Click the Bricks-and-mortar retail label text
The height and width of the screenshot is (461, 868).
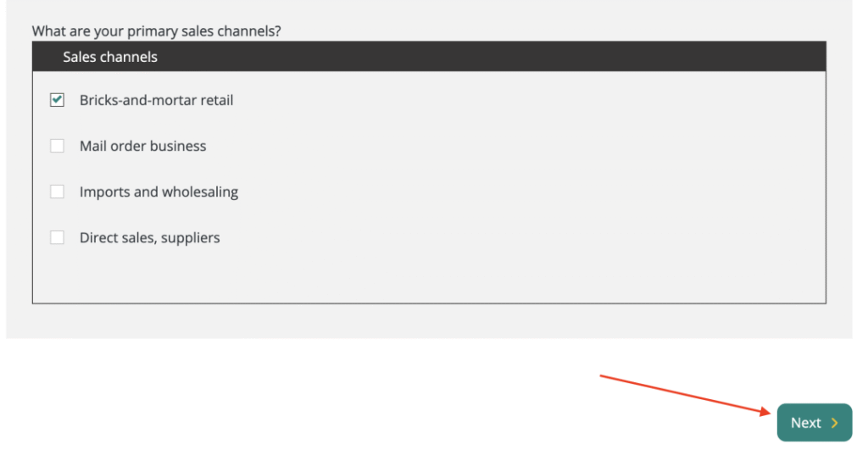(156, 100)
